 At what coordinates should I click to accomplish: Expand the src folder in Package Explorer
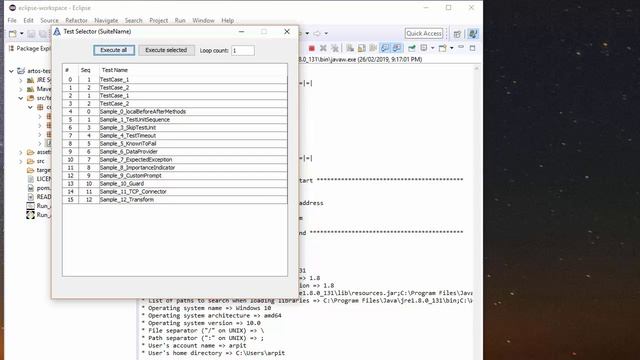click(21, 161)
